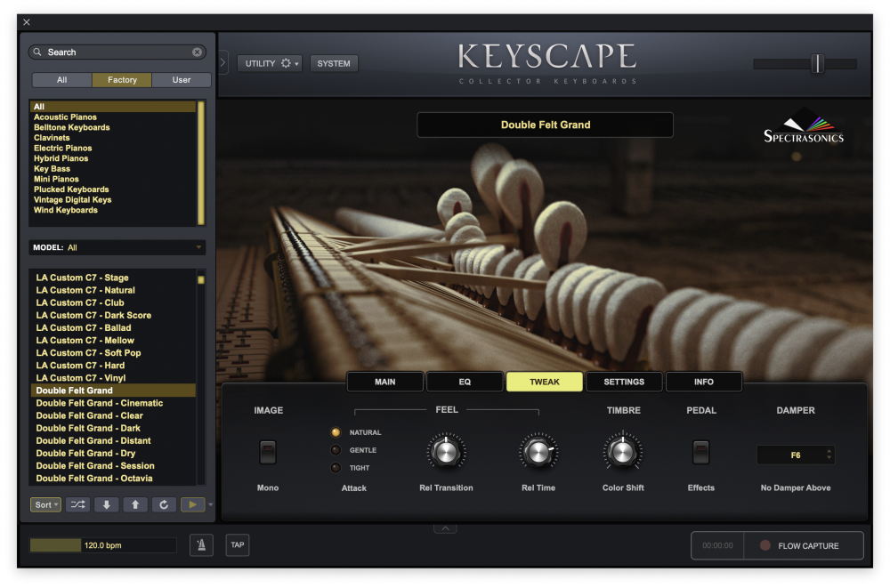Select the Tweak tab
Viewport: 890px width, 588px height.
tap(545, 382)
